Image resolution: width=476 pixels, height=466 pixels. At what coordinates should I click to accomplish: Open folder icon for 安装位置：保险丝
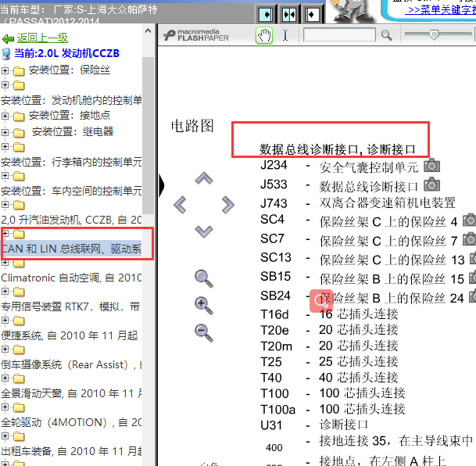[19, 71]
